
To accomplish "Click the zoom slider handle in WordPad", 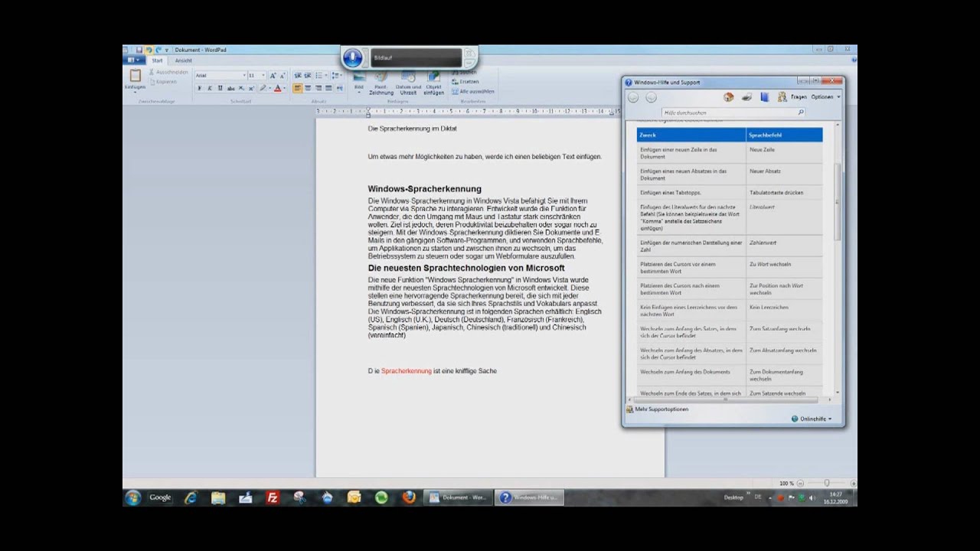I will [827, 484].
